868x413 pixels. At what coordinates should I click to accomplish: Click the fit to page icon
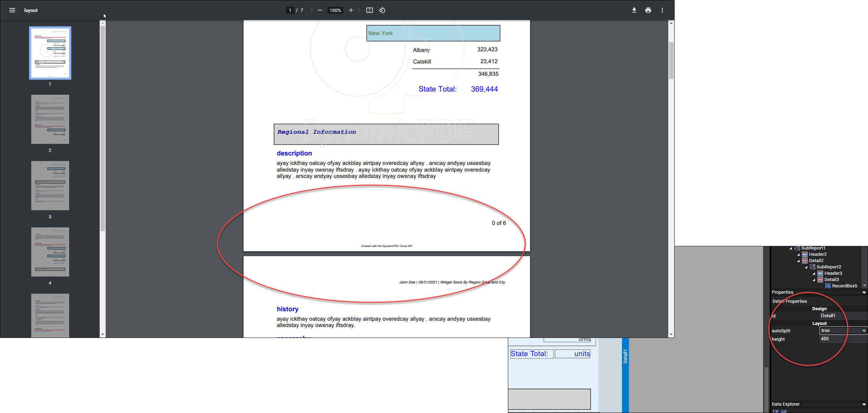(x=369, y=10)
